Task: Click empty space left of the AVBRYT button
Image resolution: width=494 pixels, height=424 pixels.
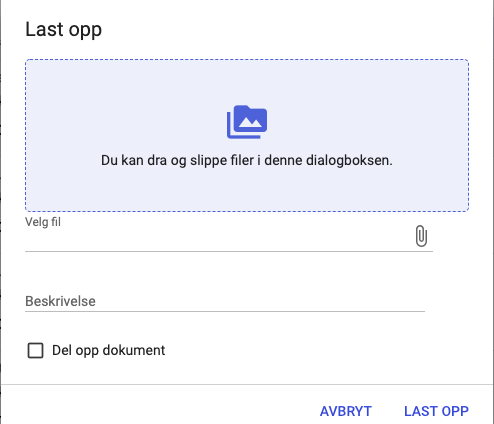Action: click(x=160, y=411)
